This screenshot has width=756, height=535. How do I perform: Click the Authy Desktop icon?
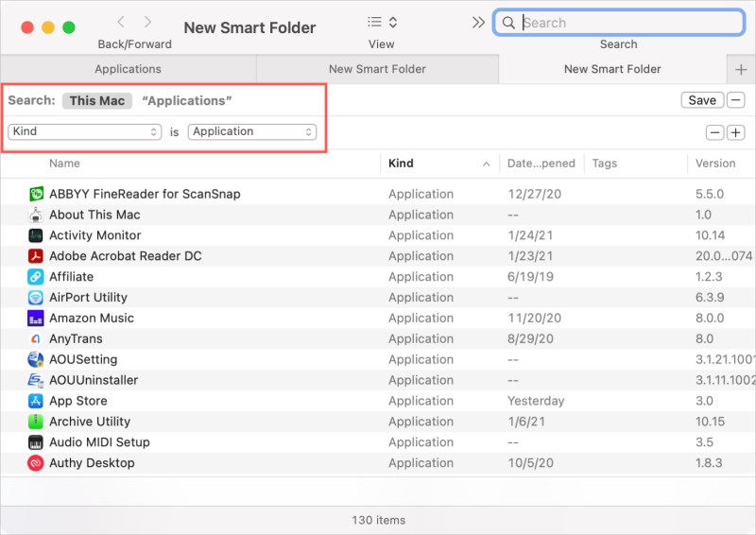click(x=36, y=463)
